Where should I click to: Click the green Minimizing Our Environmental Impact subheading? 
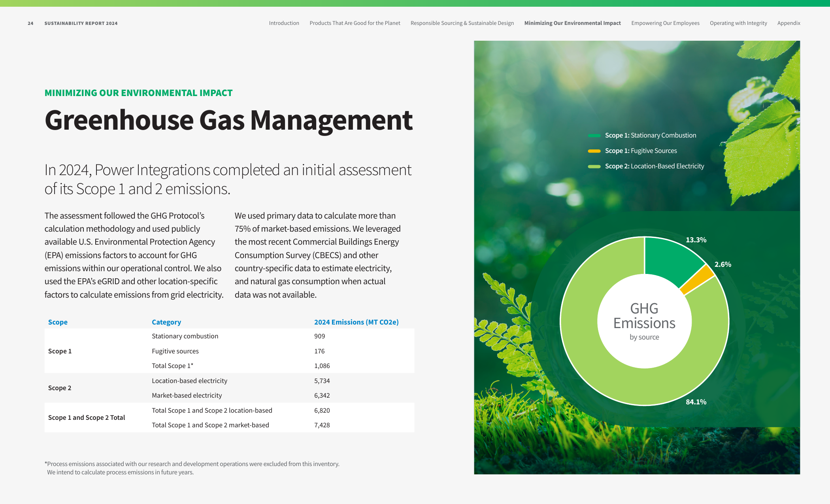coord(138,93)
